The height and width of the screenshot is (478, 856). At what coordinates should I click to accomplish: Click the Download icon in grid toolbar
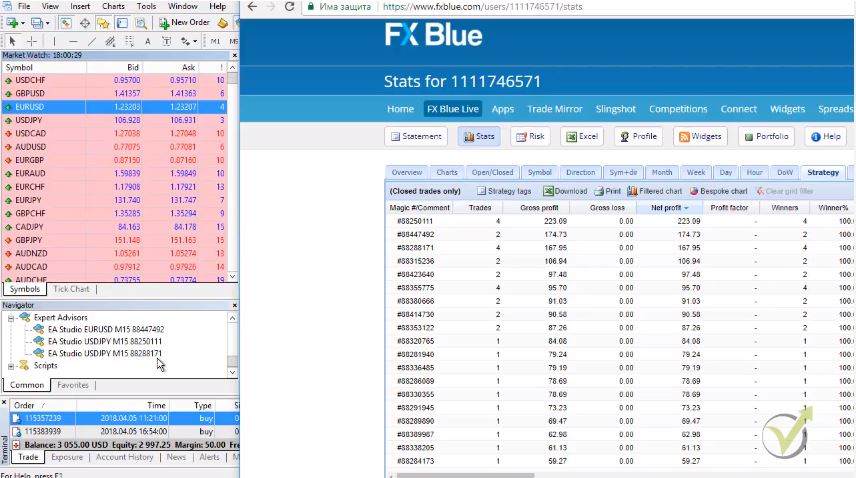click(565, 191)
